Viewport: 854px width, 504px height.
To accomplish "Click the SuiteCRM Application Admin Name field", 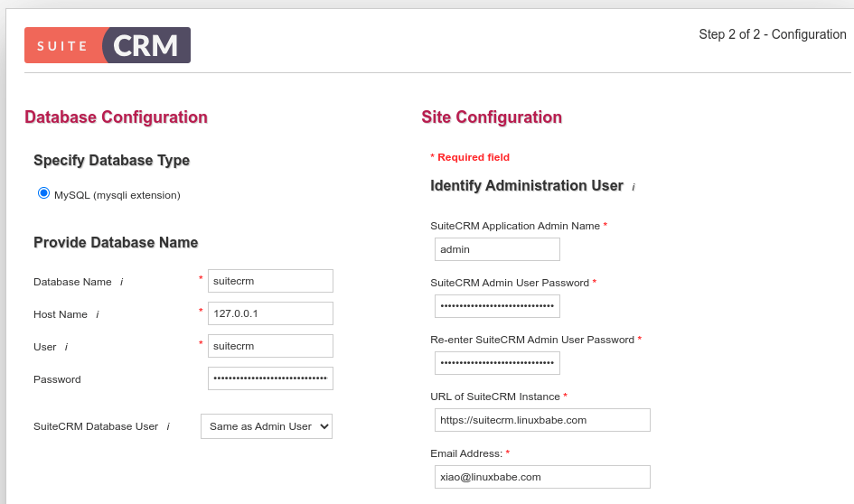I will pyautogui.click(x=497, y=249).
